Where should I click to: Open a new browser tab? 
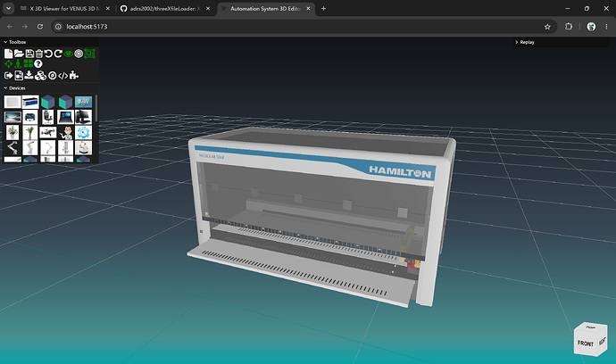pos(323,9)
